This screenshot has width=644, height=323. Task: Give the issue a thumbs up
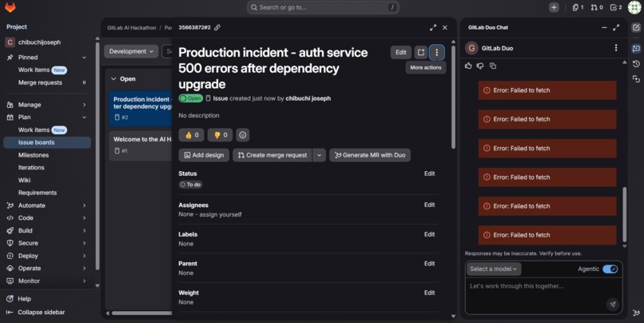point(192,135)
